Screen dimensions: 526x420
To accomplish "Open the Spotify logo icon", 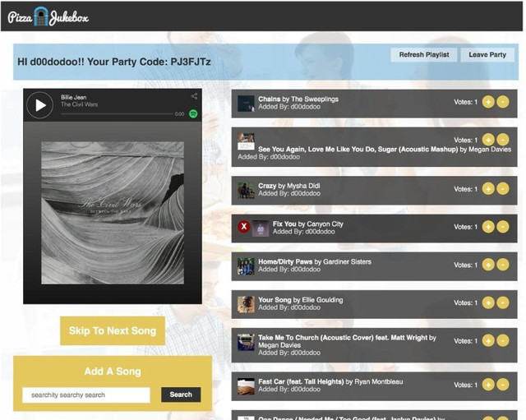I will (x=193, y=113).
